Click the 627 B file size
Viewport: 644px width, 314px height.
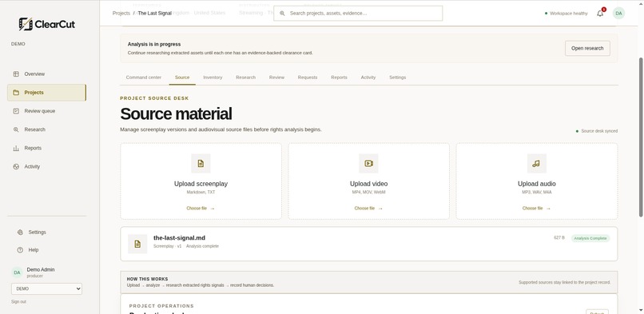(559, 237)
